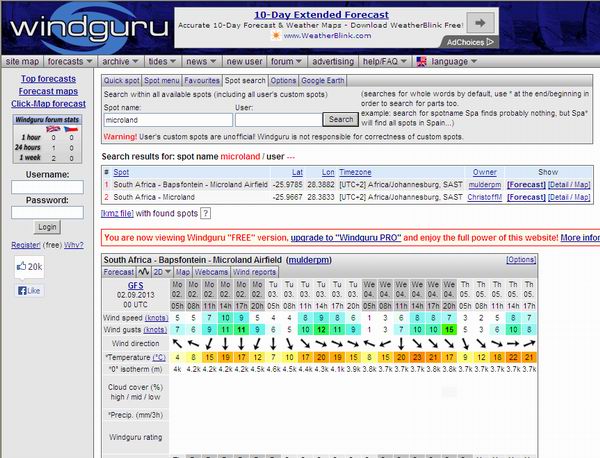Expand the archive menu

pyautogui.click(x=119, y=62)
